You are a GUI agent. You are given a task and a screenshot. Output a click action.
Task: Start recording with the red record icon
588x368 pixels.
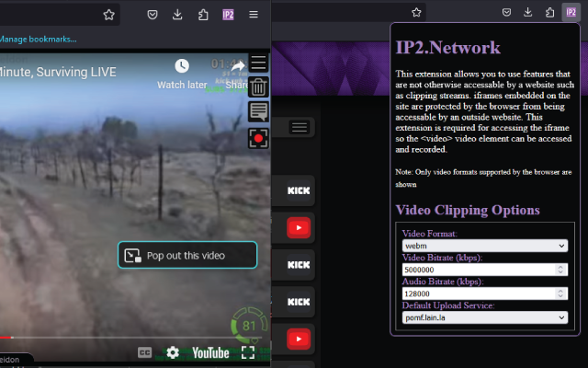pos(258,138)
